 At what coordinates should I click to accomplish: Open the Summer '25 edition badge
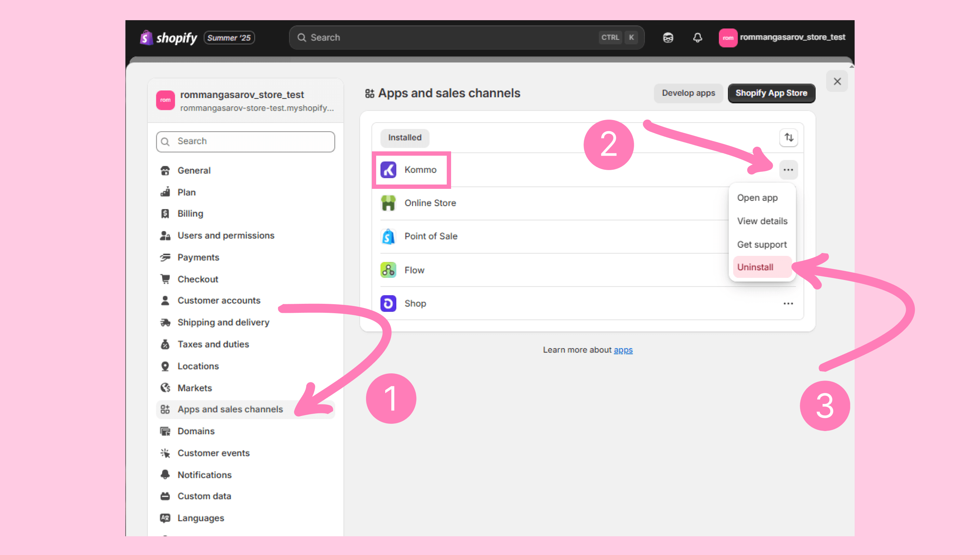point(229,38)
